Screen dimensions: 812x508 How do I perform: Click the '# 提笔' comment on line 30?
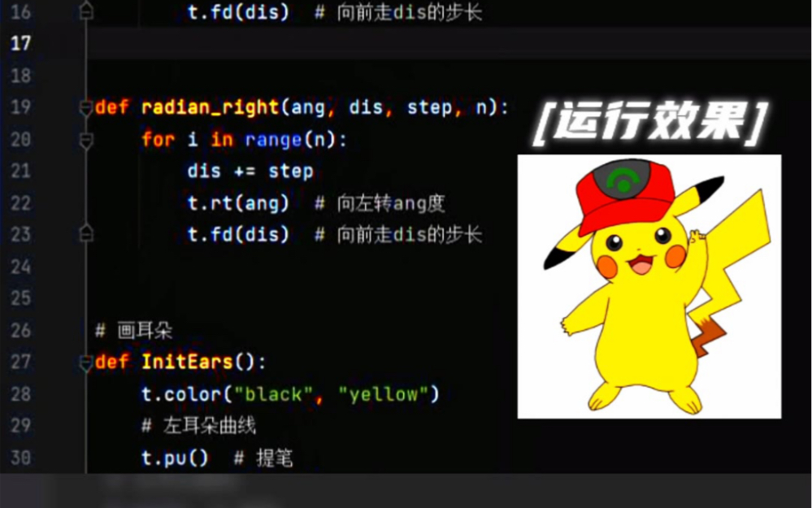(x=263, y=458)
